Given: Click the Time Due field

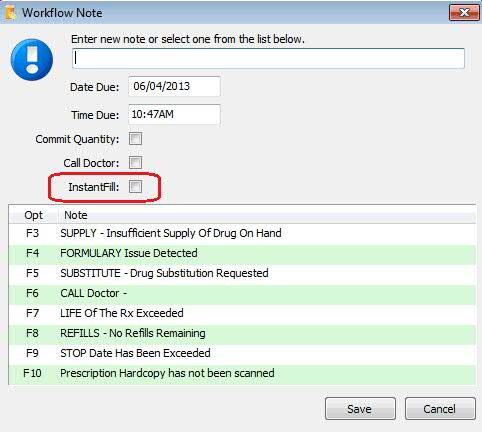Looking at the screenshot, I should click(x=174, y=114).
